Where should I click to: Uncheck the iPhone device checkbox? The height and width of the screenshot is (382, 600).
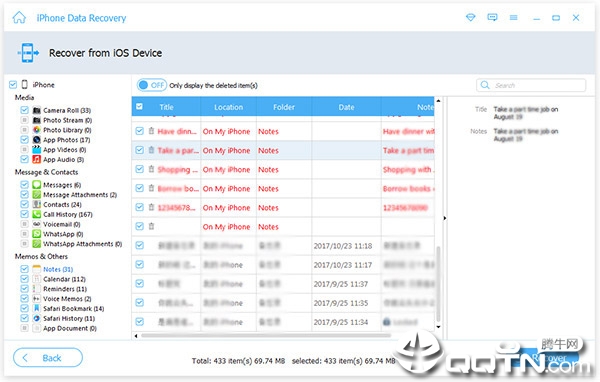13,85
